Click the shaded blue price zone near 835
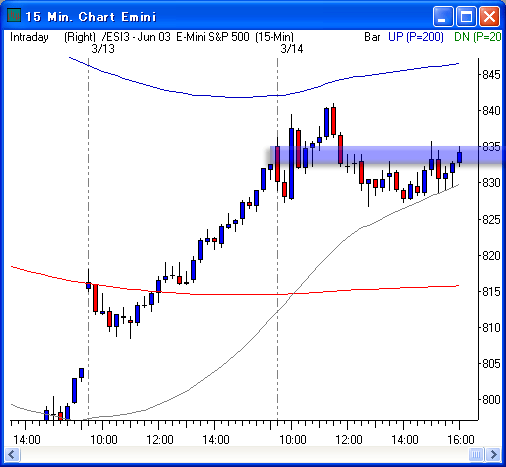 point(387,155)
